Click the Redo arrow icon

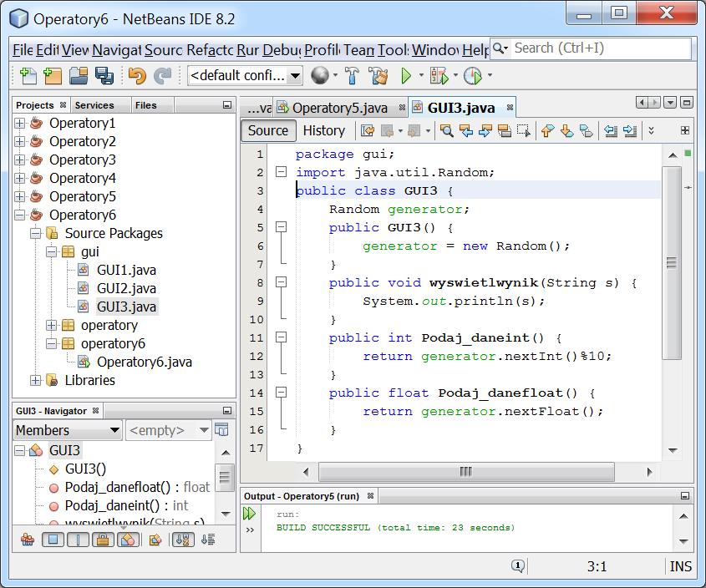click(163, 76)
